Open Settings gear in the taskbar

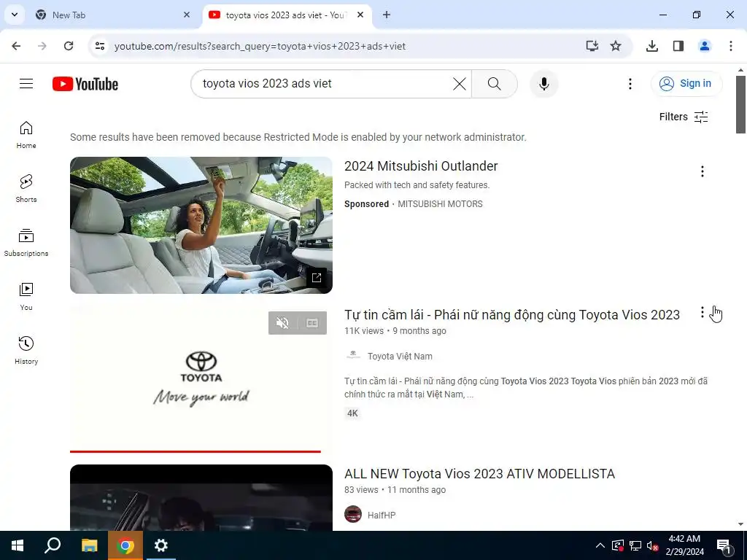[x=161, y=545]
